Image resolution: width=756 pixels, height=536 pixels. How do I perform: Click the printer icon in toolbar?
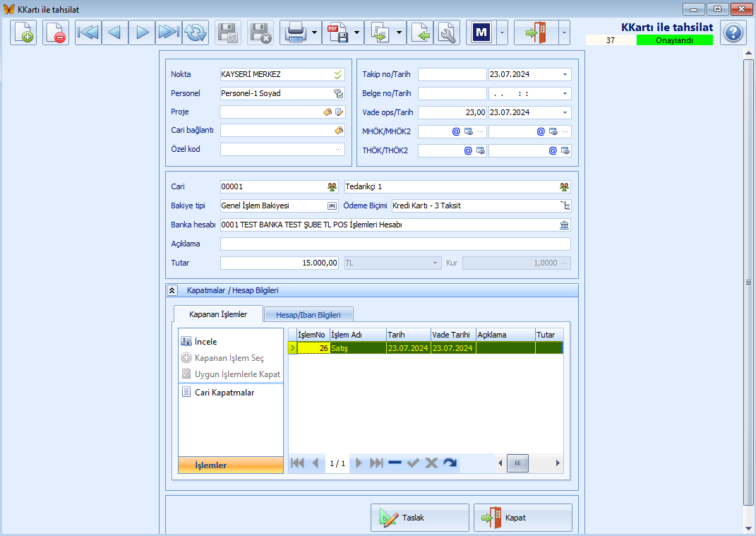[x=295, y=32]
